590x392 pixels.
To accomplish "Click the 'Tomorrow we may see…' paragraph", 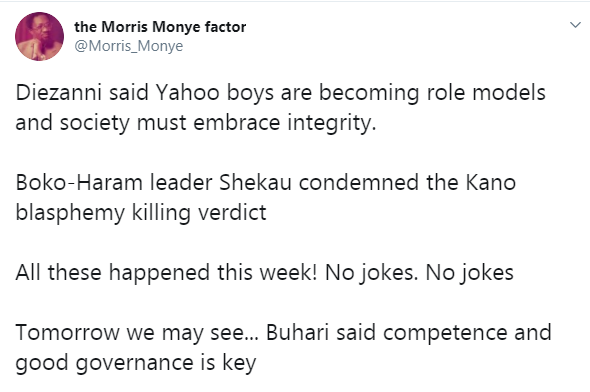I will tap(283, 348).
